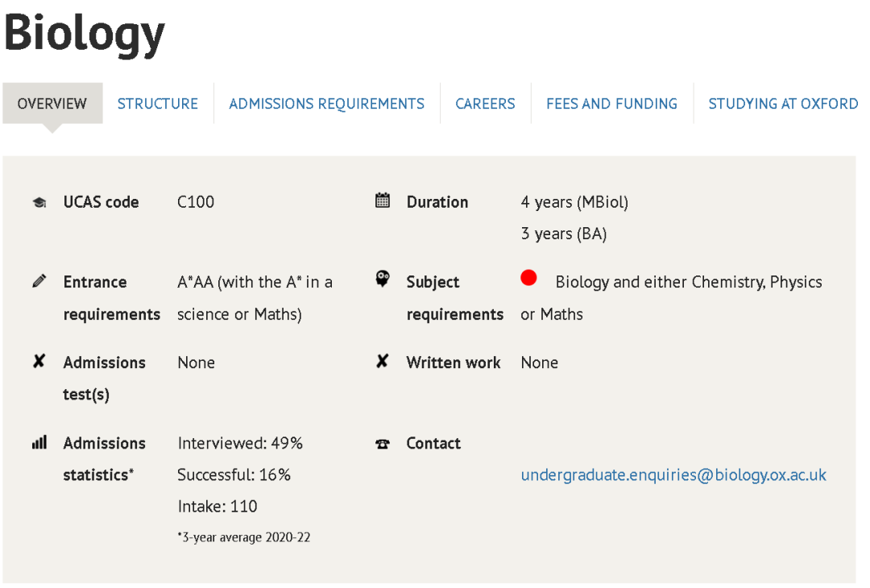Click the telephone Contact icon
Image resolution: width=870 pixels, height=588 pixels.
[383, 444]
